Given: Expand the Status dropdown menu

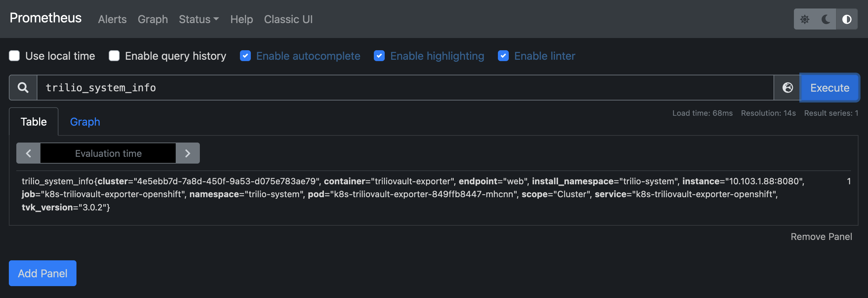Looking at the screenshot, I should click(199, 19).
